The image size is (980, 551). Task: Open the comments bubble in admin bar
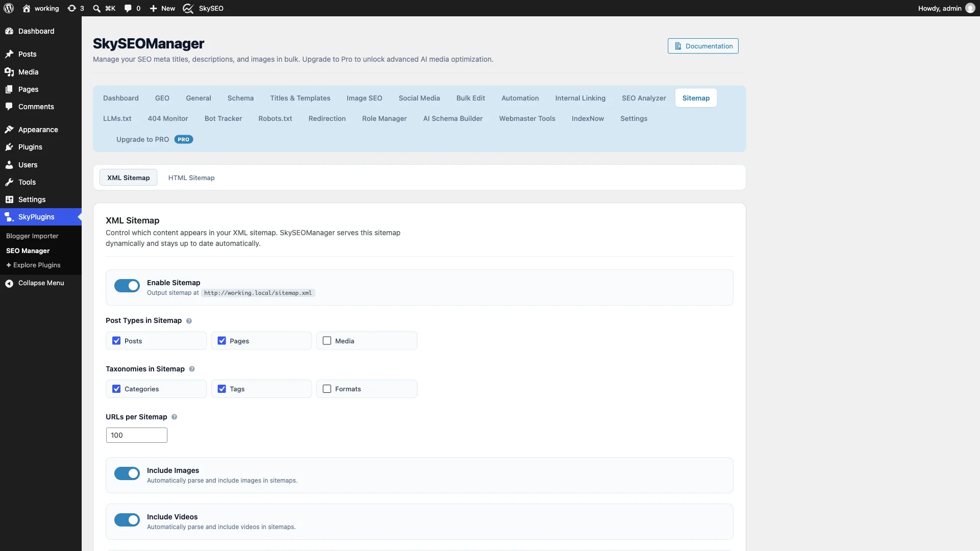[128, 8]
